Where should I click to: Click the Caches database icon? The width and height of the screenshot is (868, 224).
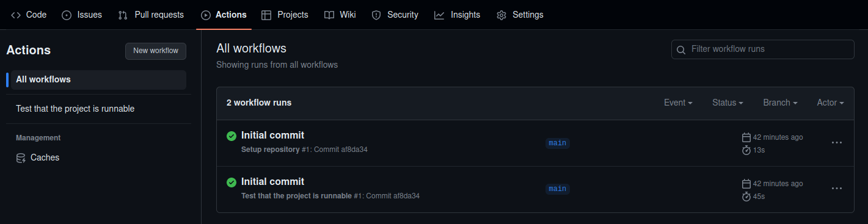(x=21, y=157)
